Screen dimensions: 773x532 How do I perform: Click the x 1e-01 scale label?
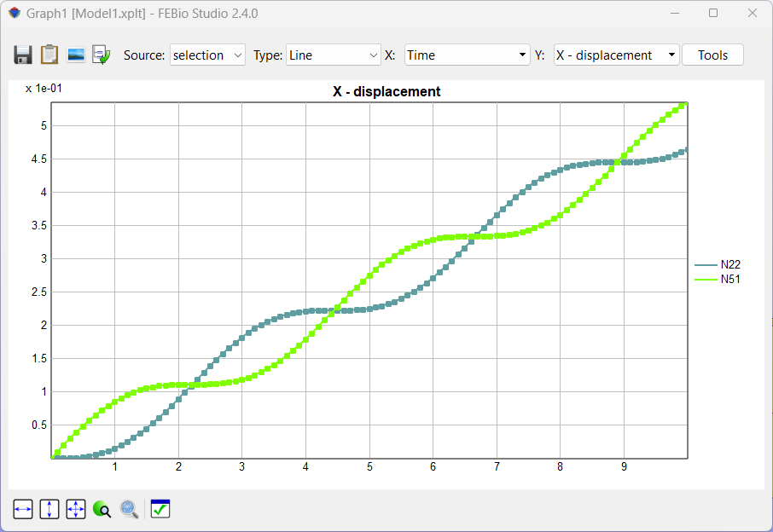point(44,88)
